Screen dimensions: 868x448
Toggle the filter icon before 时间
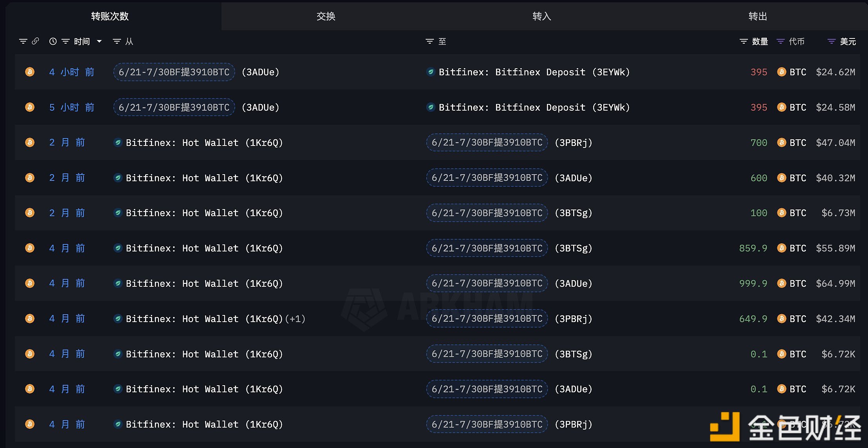pyautogui.click(x=65, y=41)
